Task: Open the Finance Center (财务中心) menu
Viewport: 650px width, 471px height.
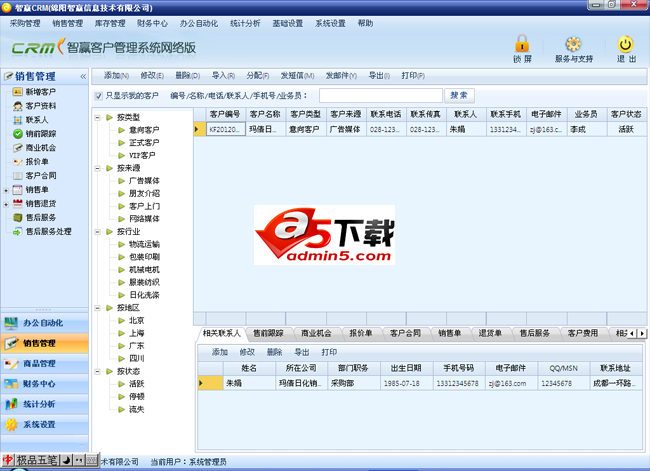Action: pyautogui.click(x=152, y=23)
